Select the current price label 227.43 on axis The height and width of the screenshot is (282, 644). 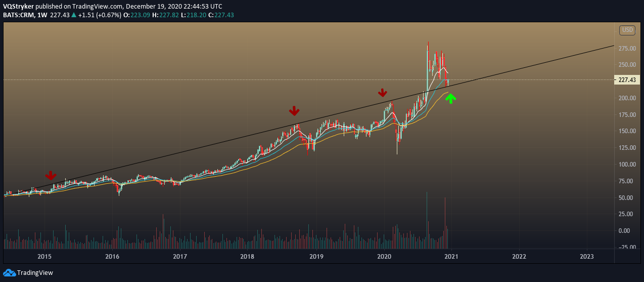[x=627, y=79]
